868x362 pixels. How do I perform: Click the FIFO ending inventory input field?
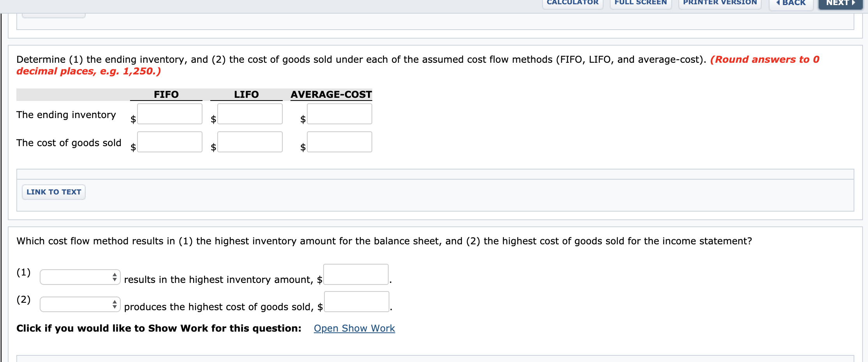(x=169, y=114)
